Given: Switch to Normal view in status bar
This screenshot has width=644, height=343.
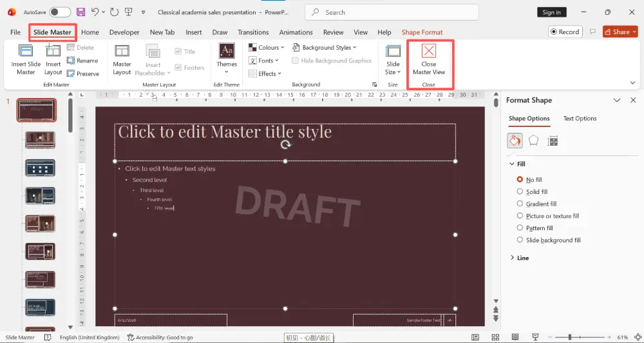Looking at the screenshot, I should coord(475,337).
